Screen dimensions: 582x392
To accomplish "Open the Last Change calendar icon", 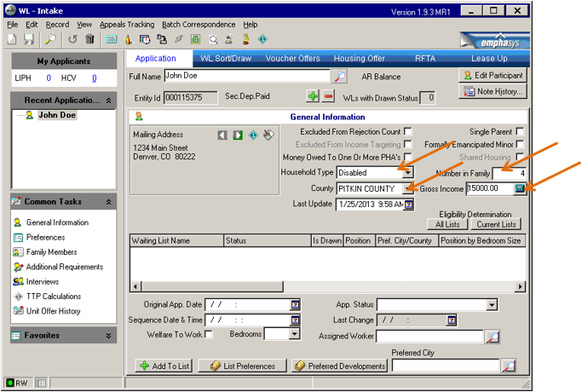I will pyautogui.click(x=452, y=320).
